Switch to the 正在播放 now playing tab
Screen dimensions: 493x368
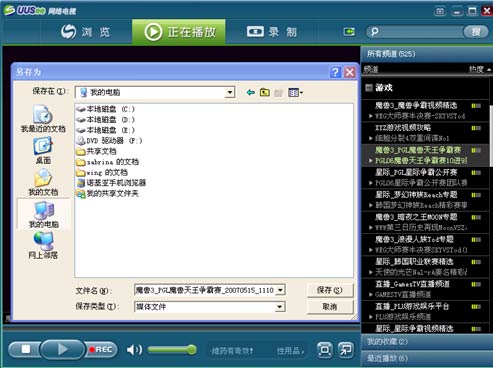[x=179, y=32]
